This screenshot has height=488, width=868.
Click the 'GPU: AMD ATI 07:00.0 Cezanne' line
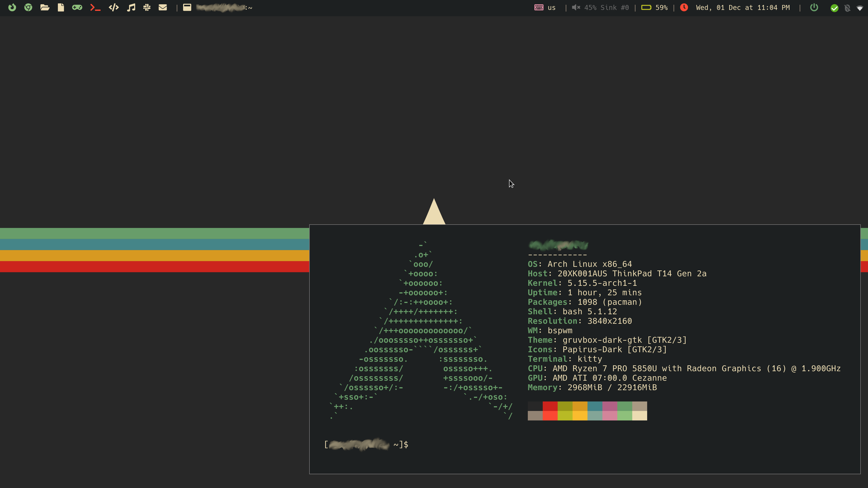click(597, 378)
